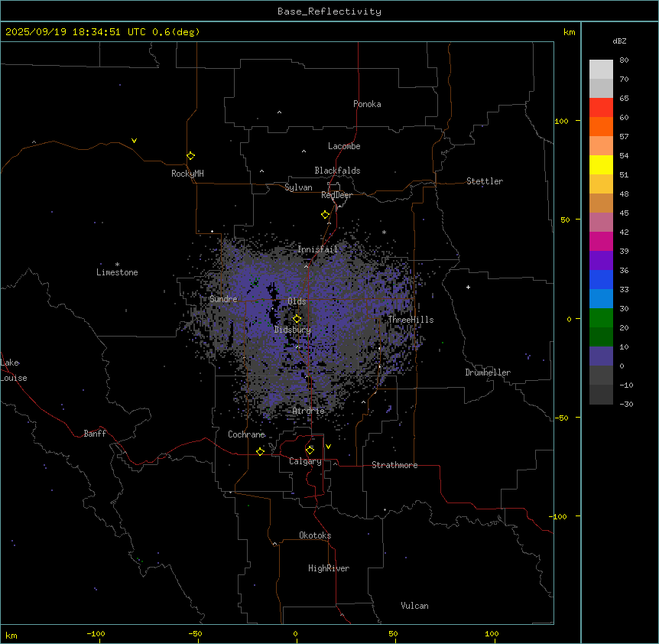Image resolution: width=659 pixels, height=644 pixels.
Task: Select the Stettler city label
Action: (x=485, y=181)
